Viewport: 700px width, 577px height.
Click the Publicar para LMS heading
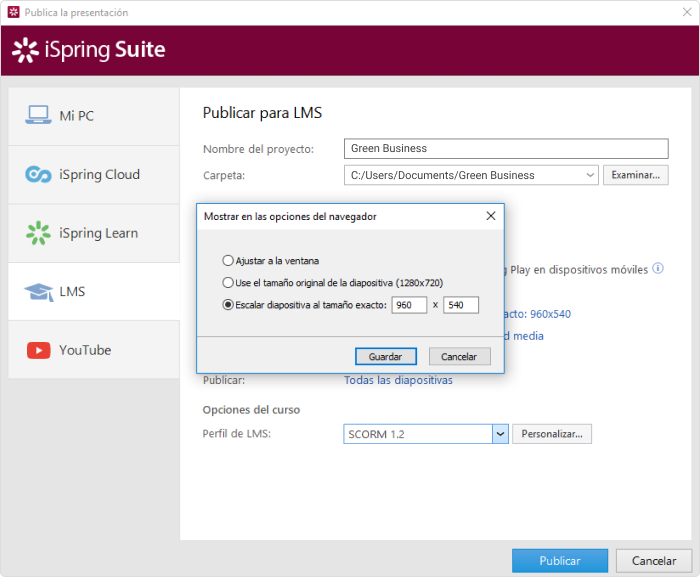click(x=262, y=113)
